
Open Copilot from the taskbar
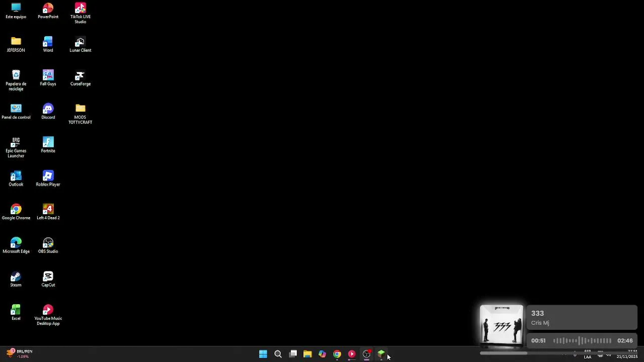click(322, 354)
